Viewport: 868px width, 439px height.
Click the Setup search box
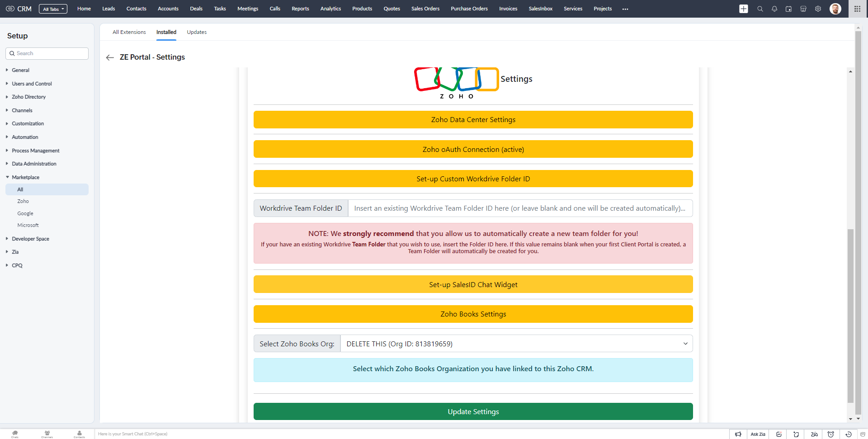pos(47,53)
